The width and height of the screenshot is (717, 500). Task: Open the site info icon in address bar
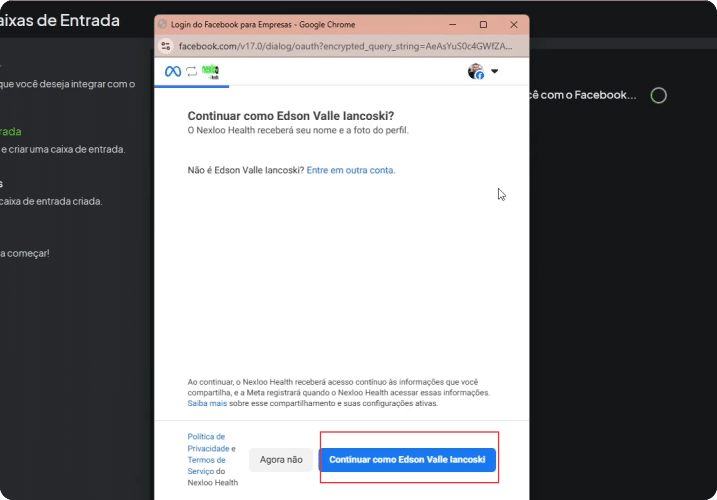click(x=166, y=46)
